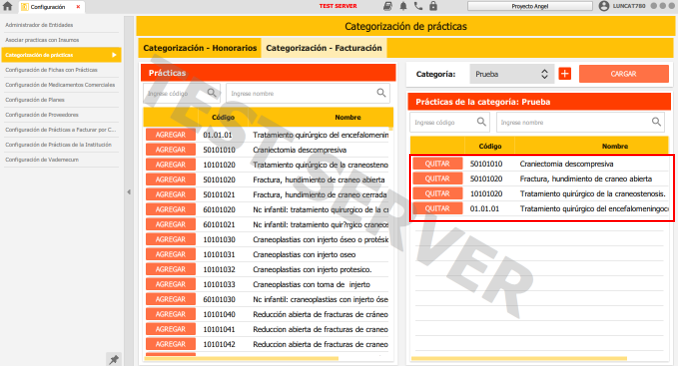Select row 'Craneoplastias con injerto protesico.'
Image resolution: width=678 pixels, height=366 pixels.
click(x=268, y=269)
